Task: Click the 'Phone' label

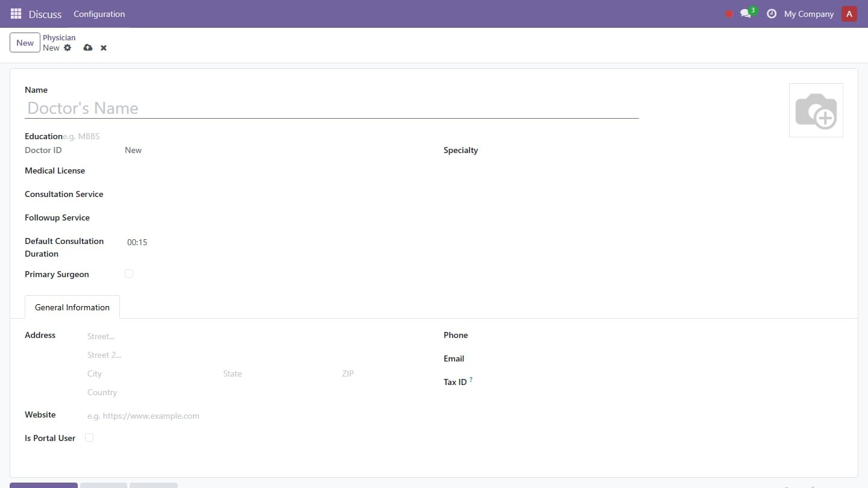Action: (x=456, y=335)
